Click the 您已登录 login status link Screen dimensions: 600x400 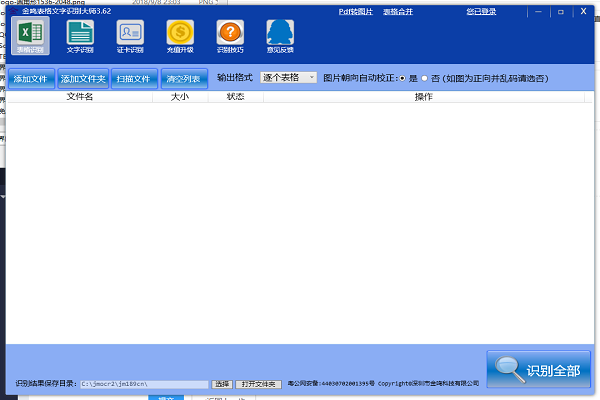tap(479, 11)
